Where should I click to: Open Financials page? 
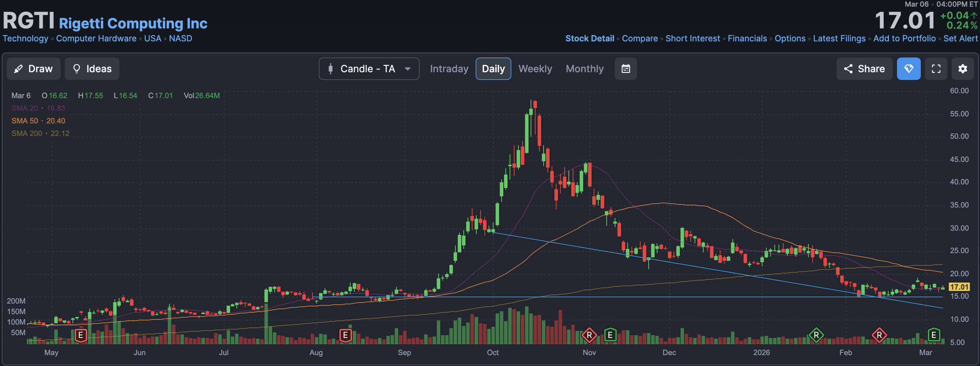coord(747,39)
